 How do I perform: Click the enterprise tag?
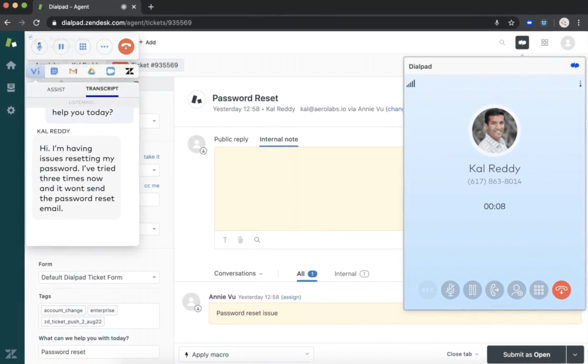click(x=102, y=310)
